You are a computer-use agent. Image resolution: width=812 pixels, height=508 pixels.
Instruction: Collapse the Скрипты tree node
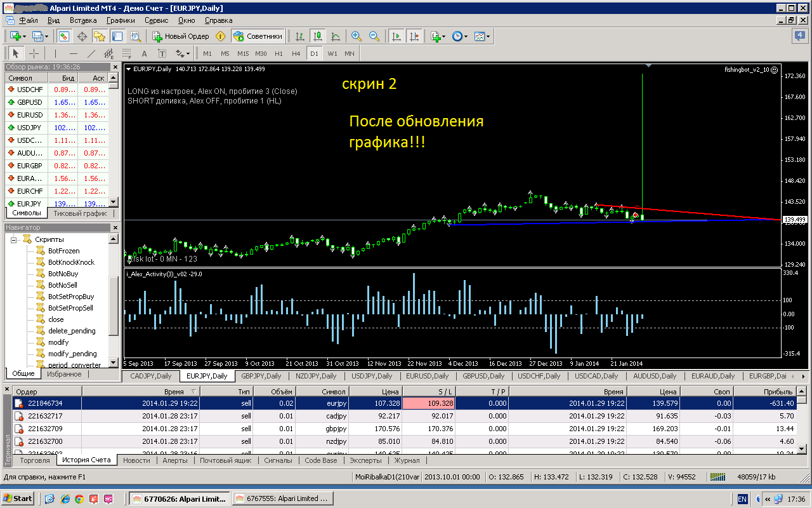click(14, 239)
